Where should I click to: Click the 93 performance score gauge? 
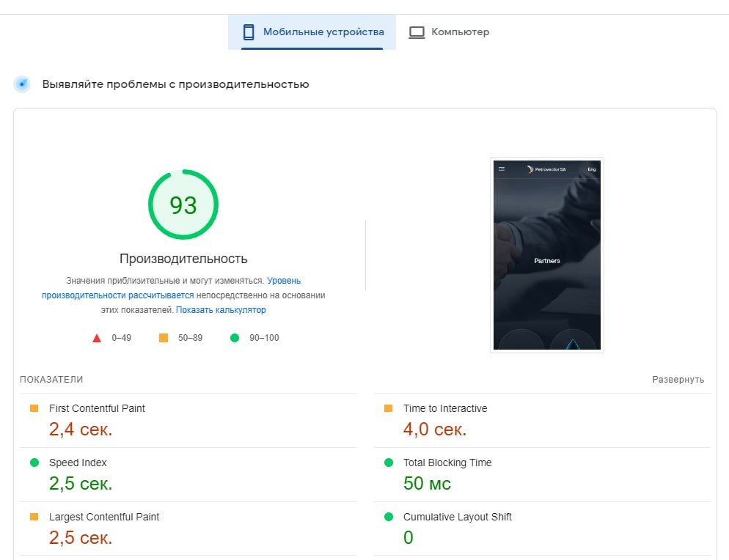click(x=183, y=205)
